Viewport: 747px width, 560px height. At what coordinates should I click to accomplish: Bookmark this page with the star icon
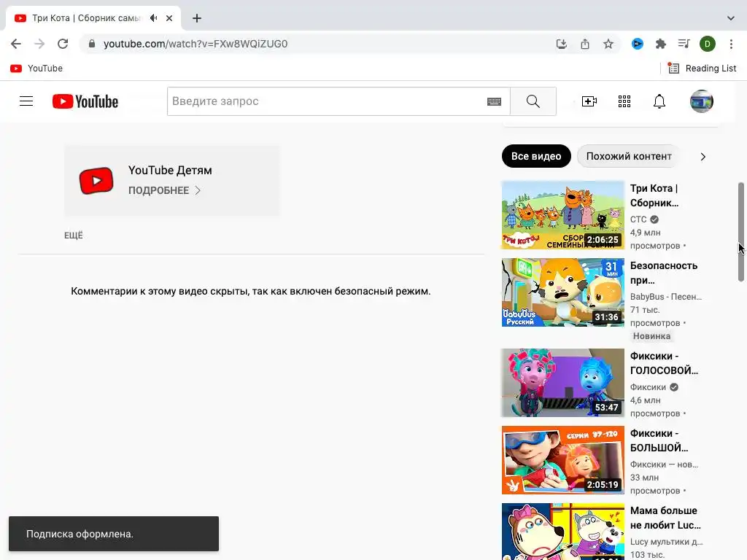pos(608,44)
